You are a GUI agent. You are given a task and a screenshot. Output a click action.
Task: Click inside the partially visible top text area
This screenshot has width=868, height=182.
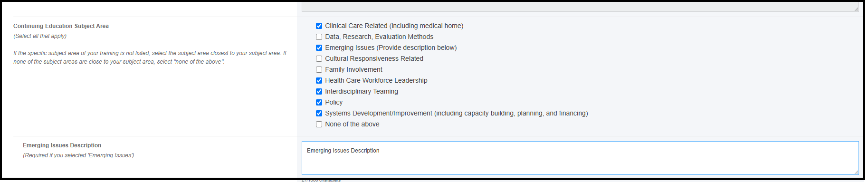580,7
